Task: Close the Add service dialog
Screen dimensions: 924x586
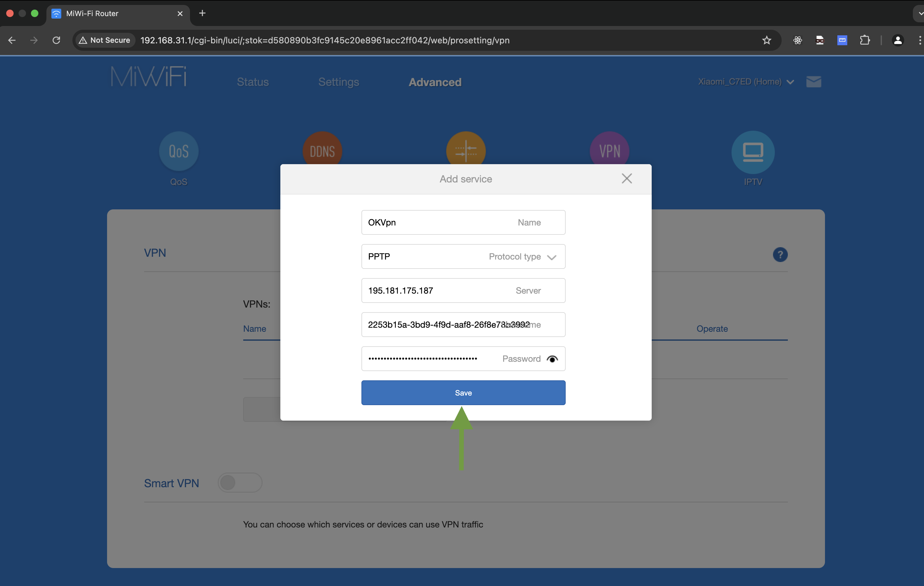Action: 627,179
